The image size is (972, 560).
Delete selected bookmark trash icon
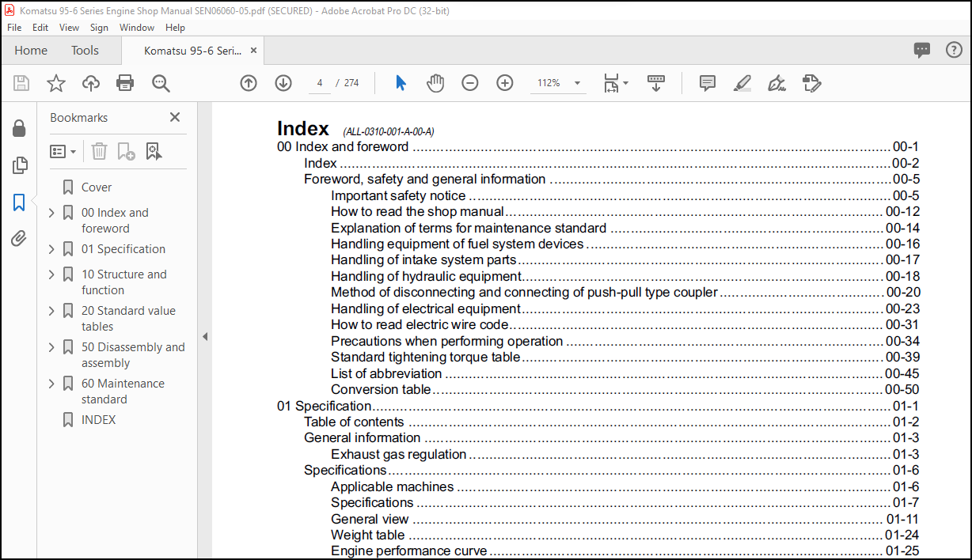(99, 151)
